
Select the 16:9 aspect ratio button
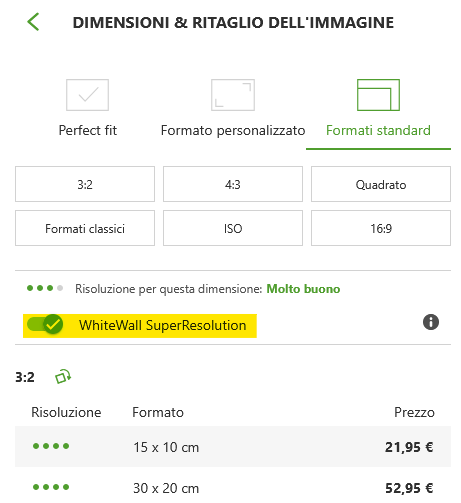(381, 228)
